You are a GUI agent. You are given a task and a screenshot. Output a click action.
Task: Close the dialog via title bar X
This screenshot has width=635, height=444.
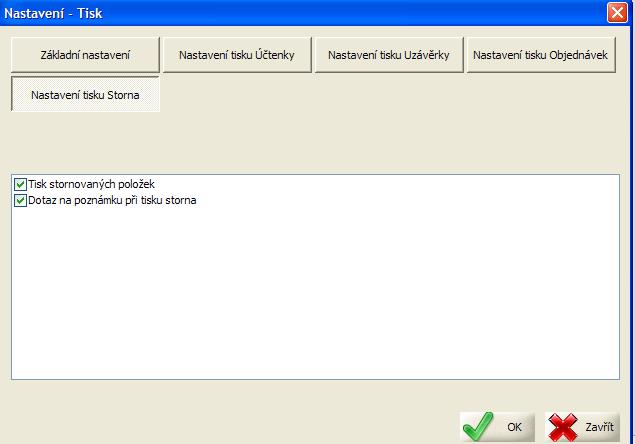pos(617,14)
